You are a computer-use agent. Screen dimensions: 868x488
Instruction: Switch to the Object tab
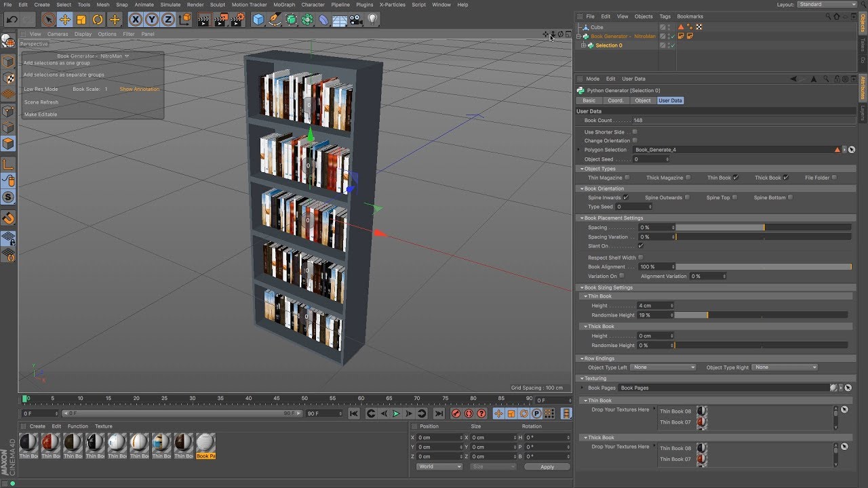tap(643, 100)
